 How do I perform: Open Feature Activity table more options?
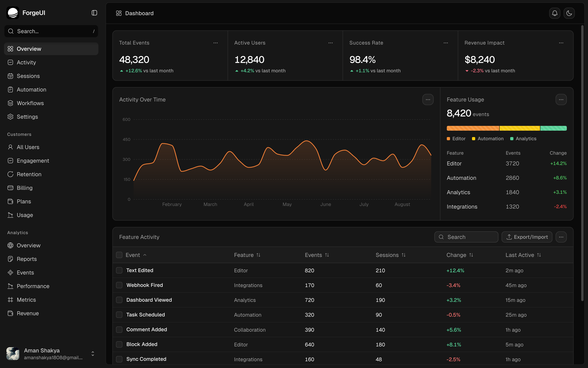coord(561,237)
